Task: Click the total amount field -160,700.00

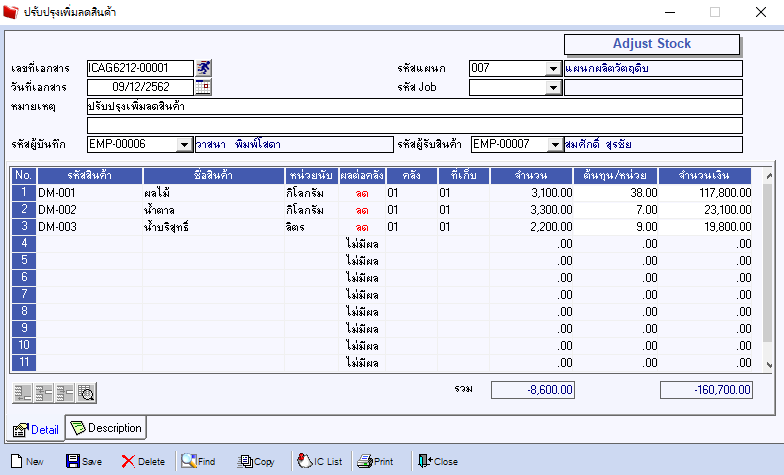Action: [706, 390]
